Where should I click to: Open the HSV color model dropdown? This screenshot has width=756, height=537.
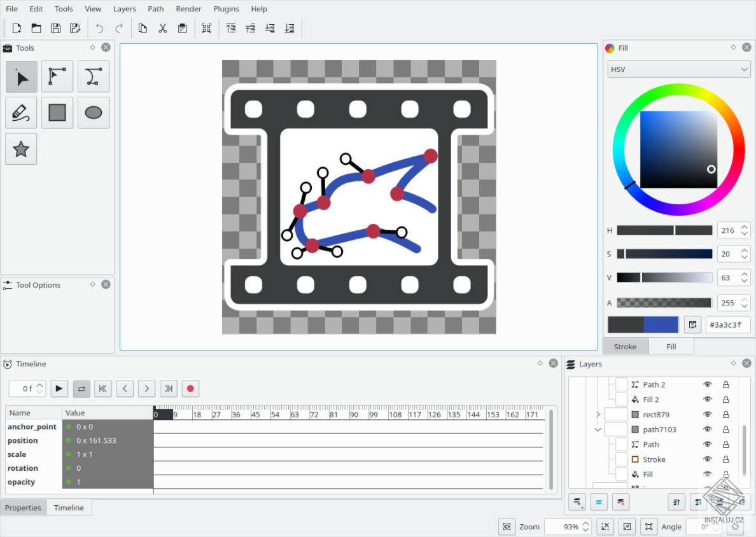point(679,69)
